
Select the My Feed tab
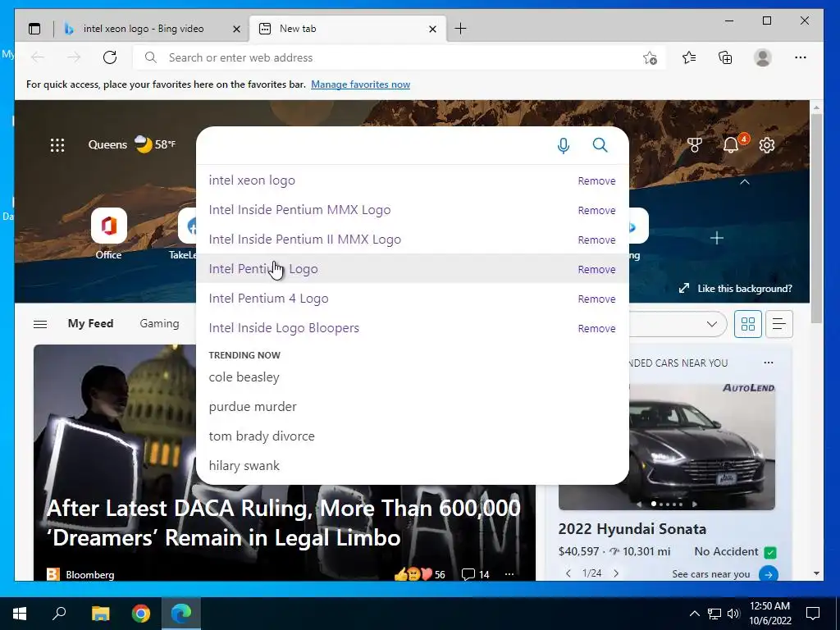tap(90, 323)
